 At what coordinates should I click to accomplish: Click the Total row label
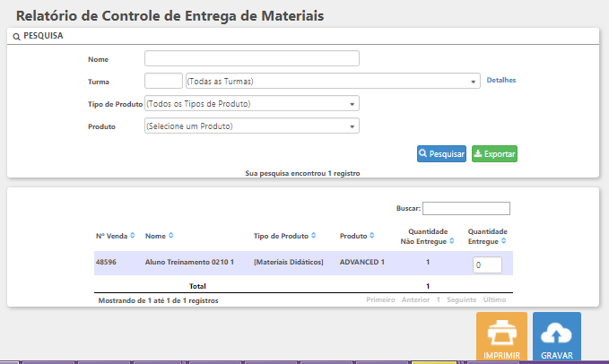pos(197,286)
